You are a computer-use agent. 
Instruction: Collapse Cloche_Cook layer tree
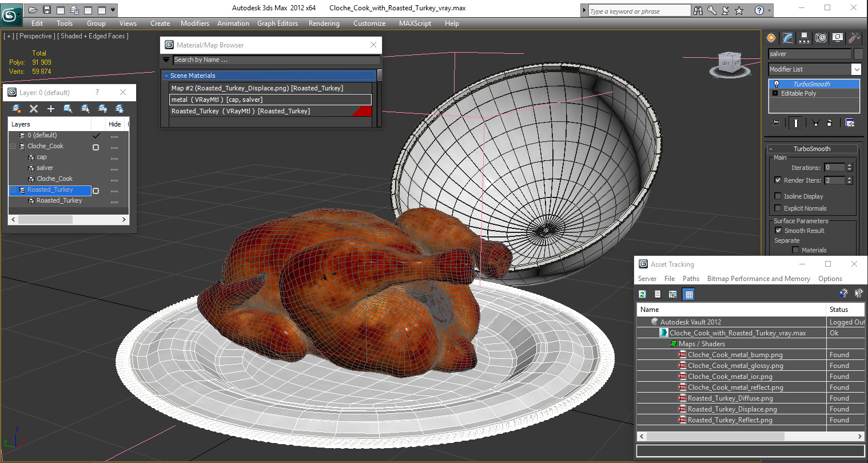(13, 146)
